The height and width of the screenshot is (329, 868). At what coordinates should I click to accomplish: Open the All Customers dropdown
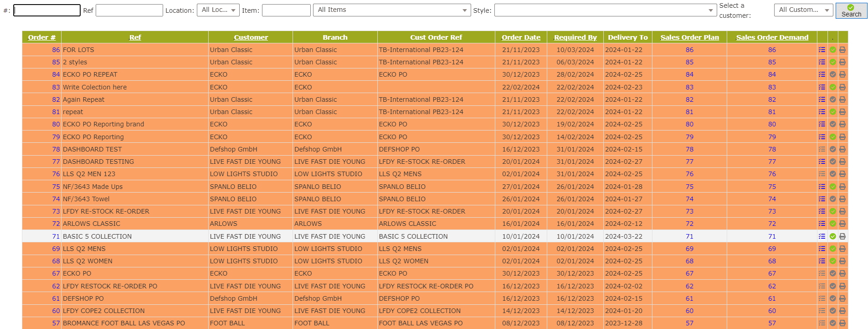click(x=803, y=10)
